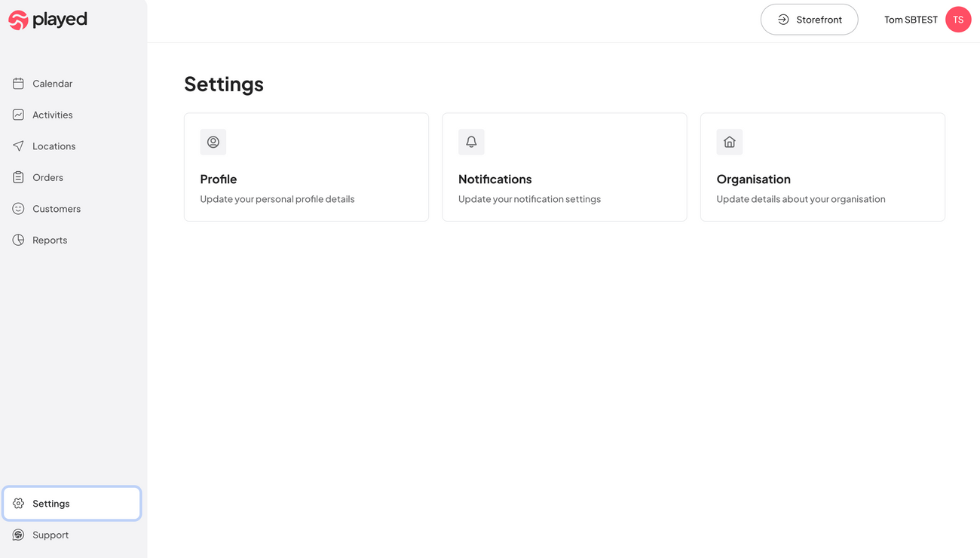
Task: Click the Locations paper-plane icon
Action: point(18,146)
